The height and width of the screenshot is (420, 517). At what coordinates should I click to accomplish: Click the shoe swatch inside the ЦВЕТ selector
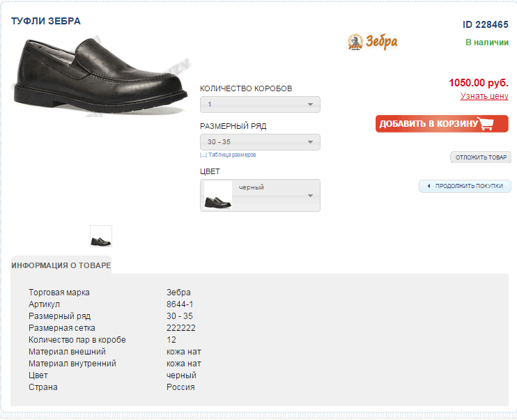tap(217, 196)
